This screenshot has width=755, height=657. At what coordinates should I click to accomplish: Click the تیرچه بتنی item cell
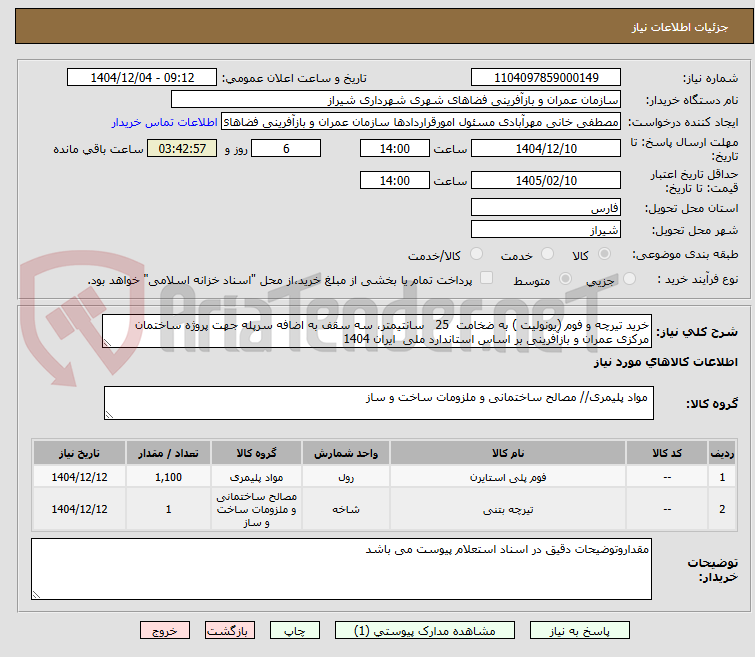pos(508,510)
